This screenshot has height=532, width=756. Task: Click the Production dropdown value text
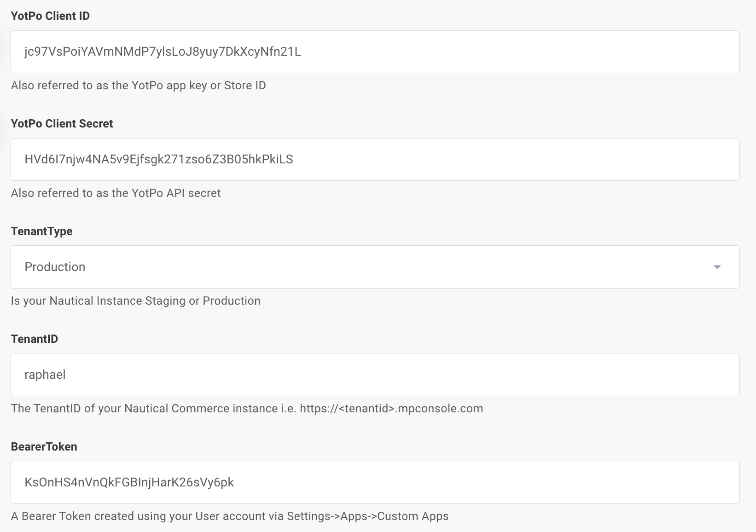point(55,267)
